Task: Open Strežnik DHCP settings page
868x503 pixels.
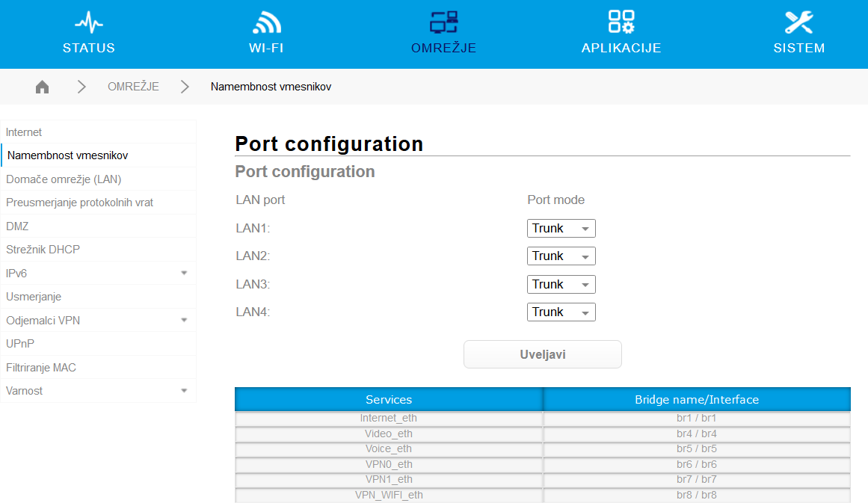Action: [43, 250]
